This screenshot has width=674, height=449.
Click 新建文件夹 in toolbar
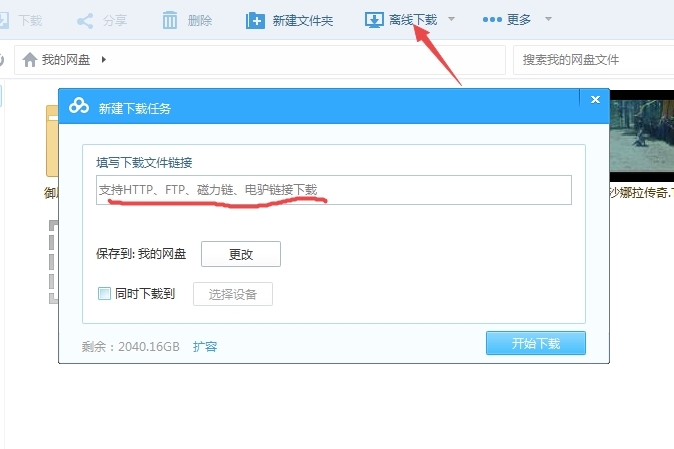point(303,21)
